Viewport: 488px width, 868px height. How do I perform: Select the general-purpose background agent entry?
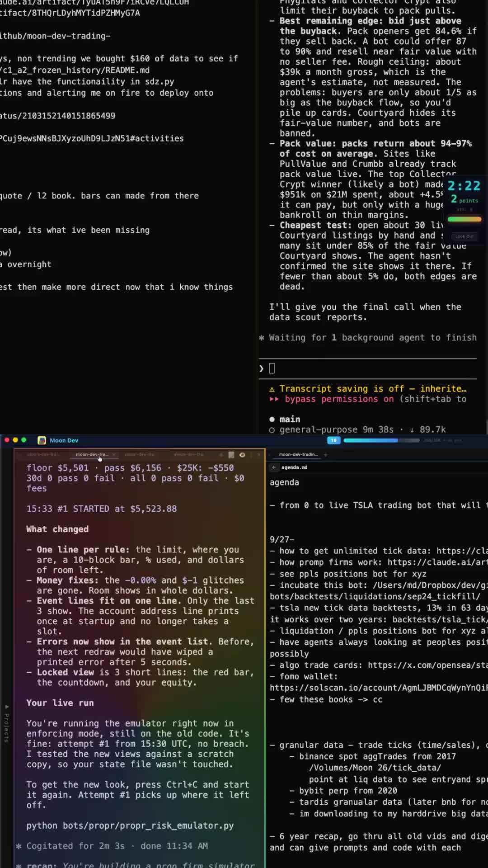(x=357, y=429)
